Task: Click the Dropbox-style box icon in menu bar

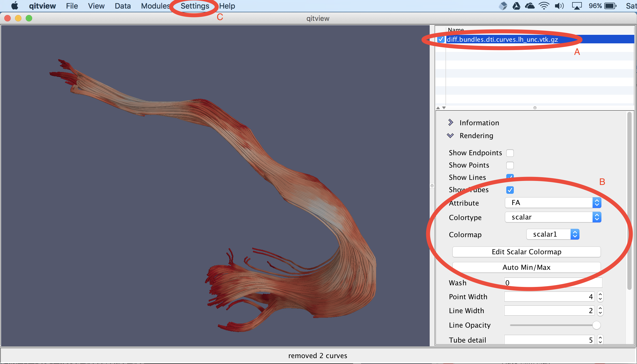Action: click(503, 6)
